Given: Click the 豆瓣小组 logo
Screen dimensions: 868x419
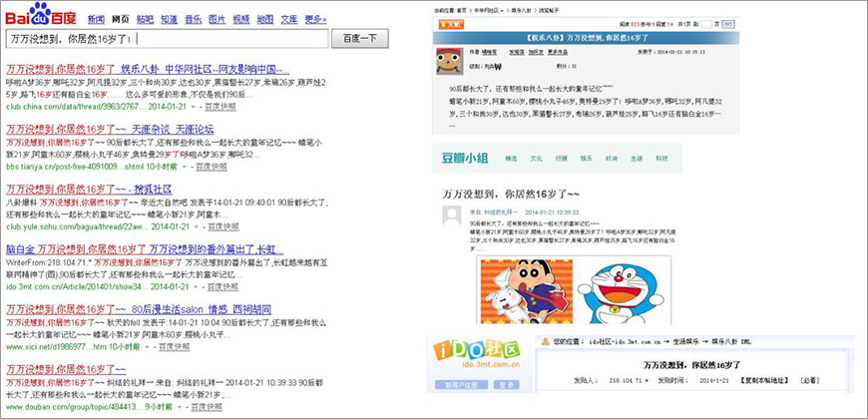Looking at the screenshot, I should [467, 158].
